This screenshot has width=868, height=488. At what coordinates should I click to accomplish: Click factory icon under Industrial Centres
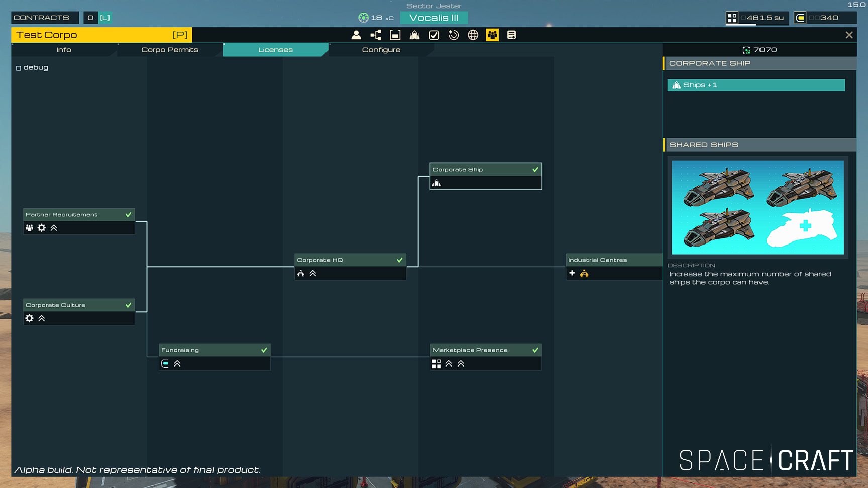coord(584,273)
